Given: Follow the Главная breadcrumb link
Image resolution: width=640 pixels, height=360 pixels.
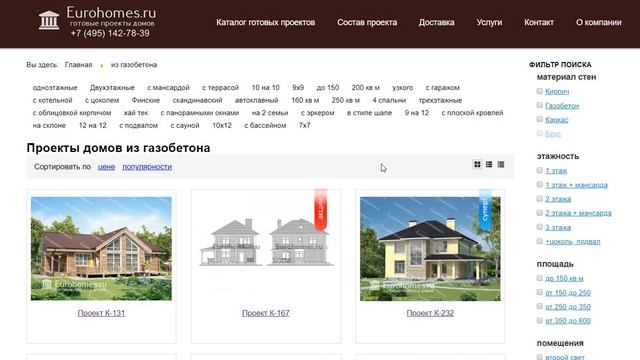Looking at the screenshot, I should click(78, 65).
